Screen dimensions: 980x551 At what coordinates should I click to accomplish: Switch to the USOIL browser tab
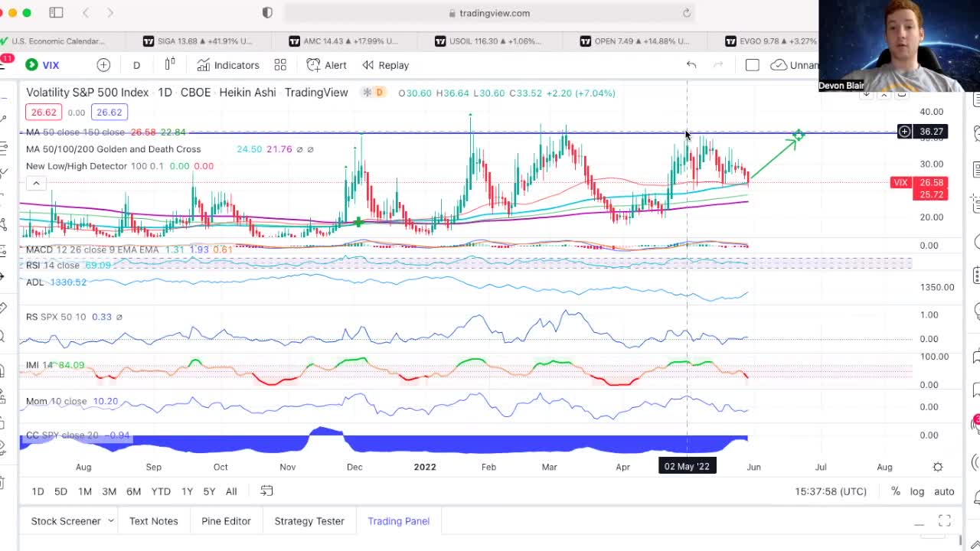488,41
